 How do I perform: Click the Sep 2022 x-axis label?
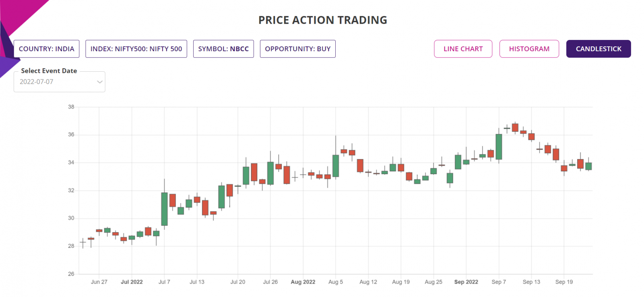(466, 282)
